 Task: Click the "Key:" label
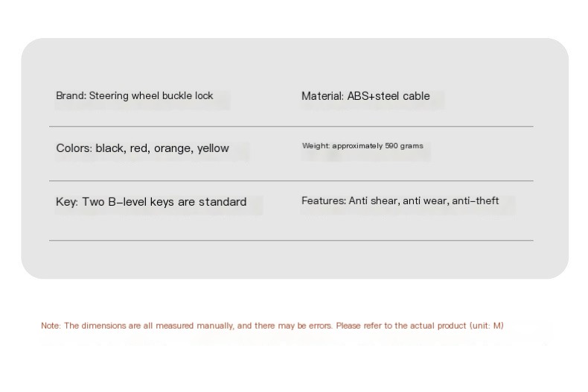(x=67, y=202)
